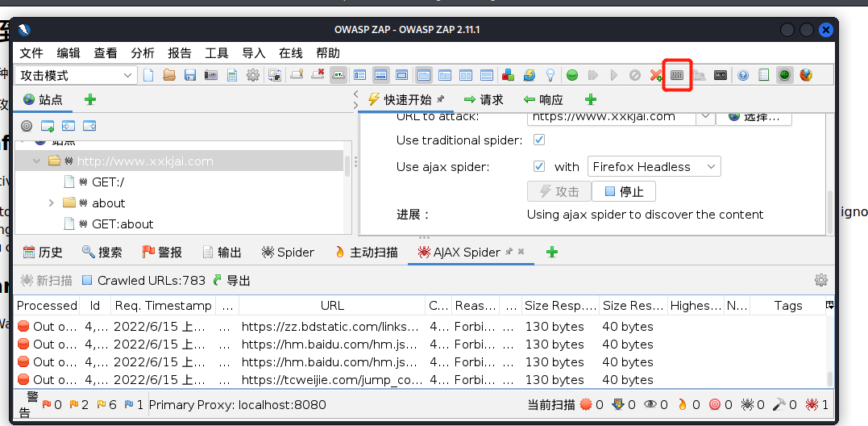Click the Crawled URLs stop button
Screen dimensions: 868x426
pos(87,280)
